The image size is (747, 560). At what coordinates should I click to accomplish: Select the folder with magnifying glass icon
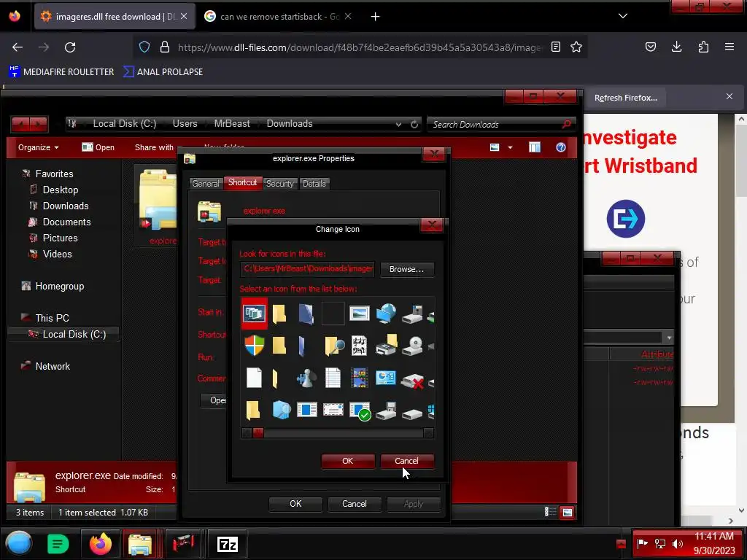coord(334,346)
